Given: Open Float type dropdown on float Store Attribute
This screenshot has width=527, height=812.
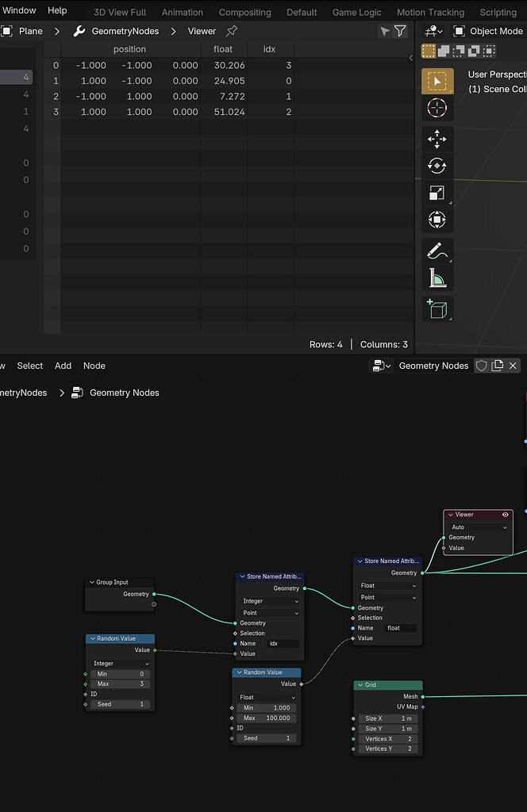Looking at the screenshot, I should 388,586.
